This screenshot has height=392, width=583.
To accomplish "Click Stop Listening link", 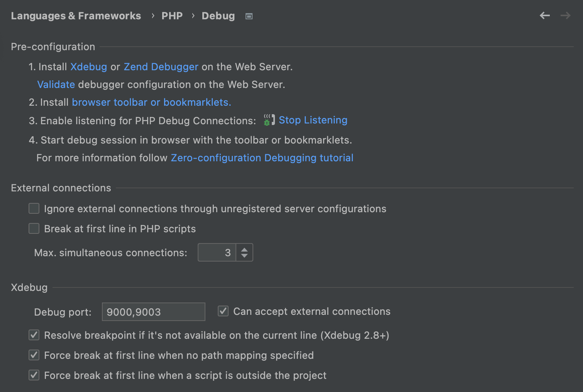I will click(313, 120).
